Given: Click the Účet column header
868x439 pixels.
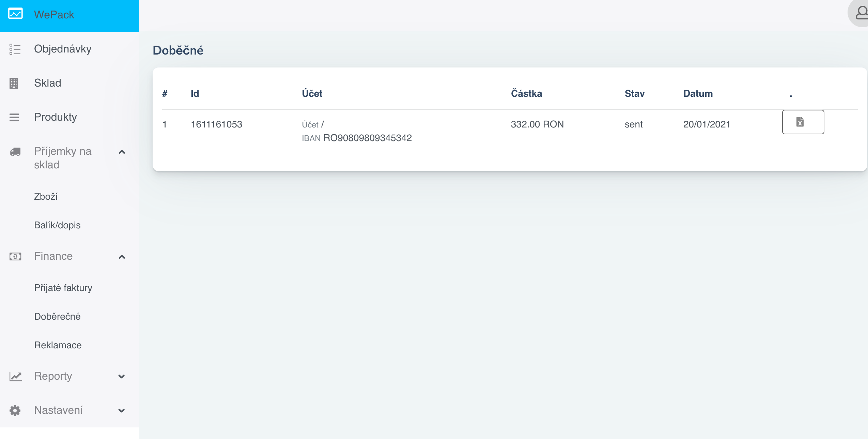Looking at the screenshot, I should pyautogui.click(x=312, y=93).
